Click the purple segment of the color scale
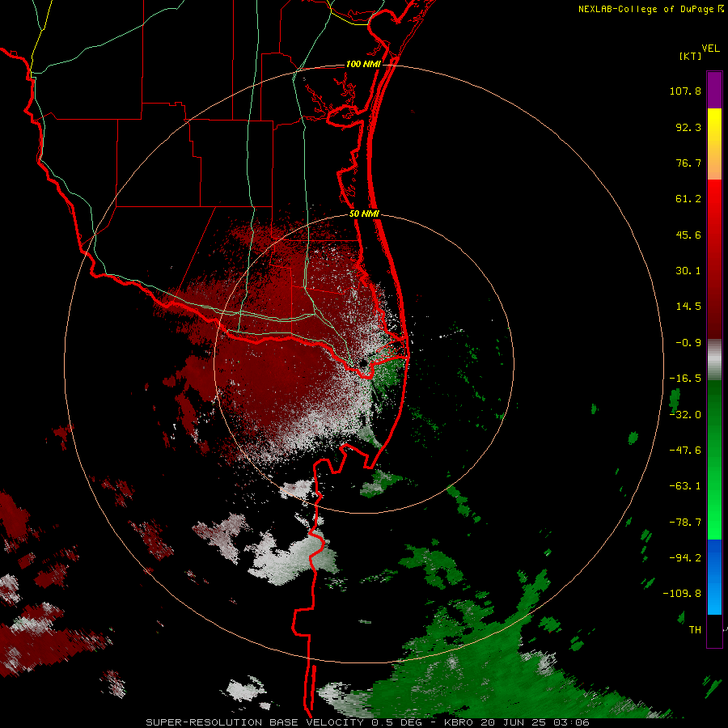Viewport: 728px width, 728px height. click(714, 90)
